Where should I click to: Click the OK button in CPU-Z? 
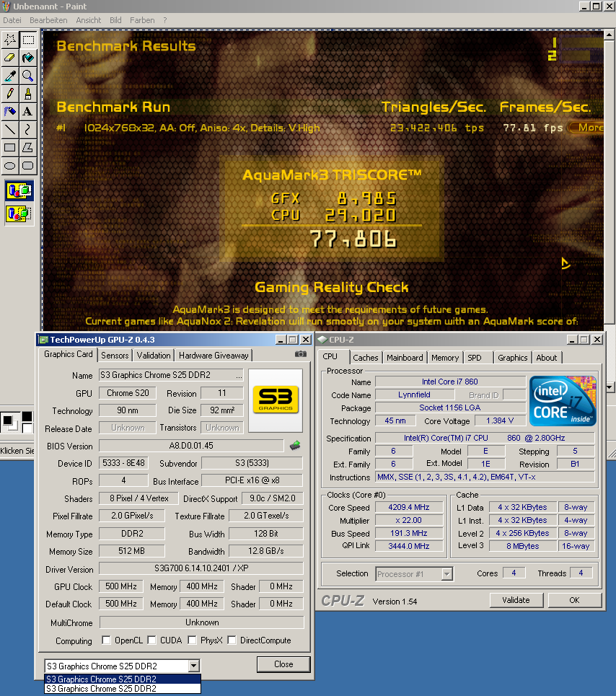tap(574, 600)
